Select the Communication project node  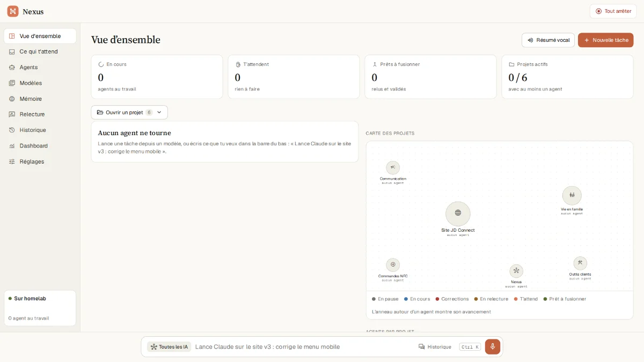click(x=393, y=168)
